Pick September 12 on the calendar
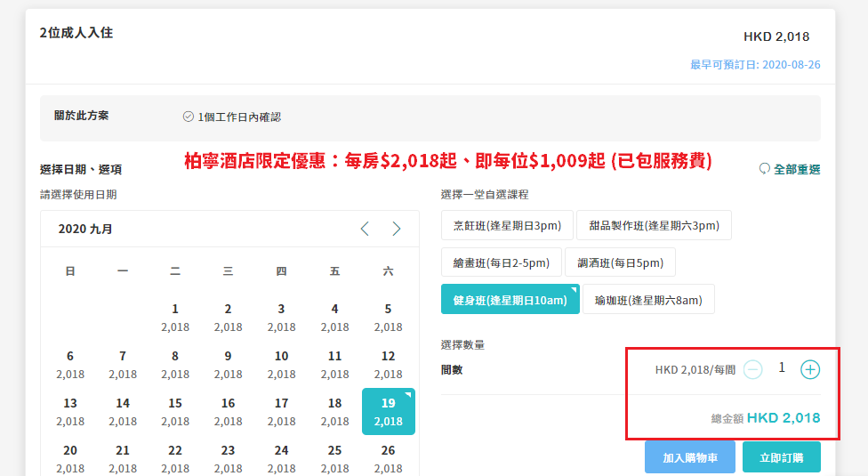868x476 pixels. (x=388, y=364)
